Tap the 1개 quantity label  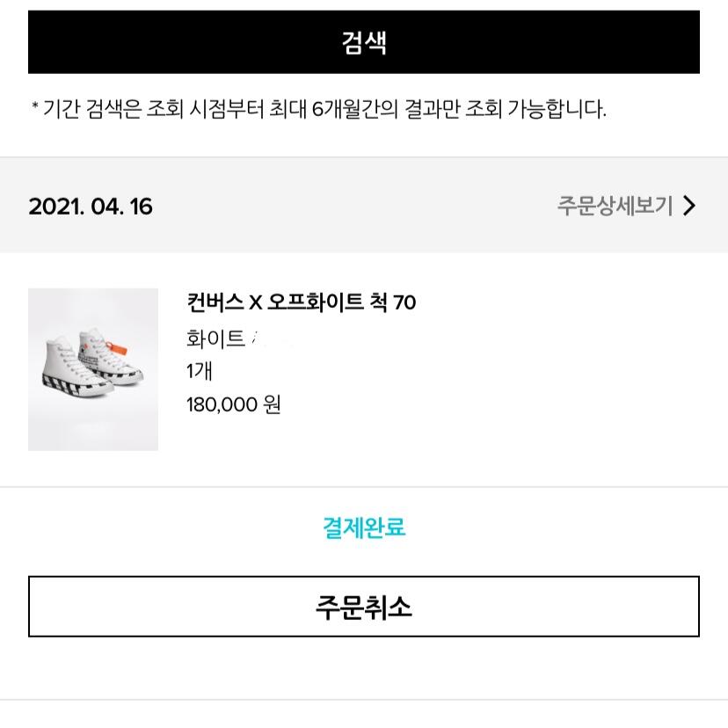click(199, 371)
